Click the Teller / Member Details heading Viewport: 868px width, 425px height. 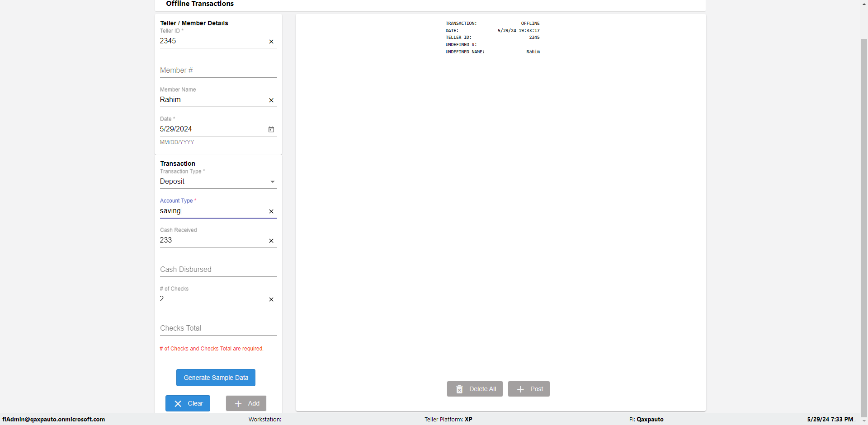pos(194,23)
